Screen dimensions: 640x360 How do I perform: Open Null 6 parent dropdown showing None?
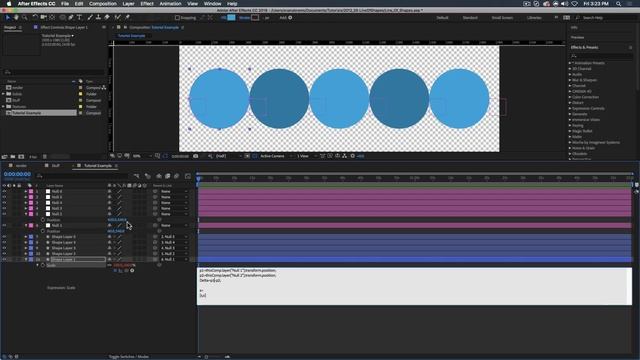[174, 191]
